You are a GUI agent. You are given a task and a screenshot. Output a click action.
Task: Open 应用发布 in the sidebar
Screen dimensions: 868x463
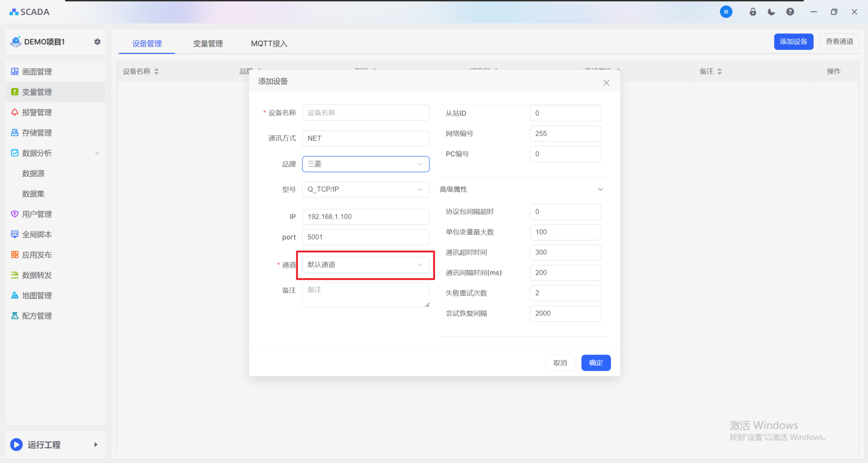click(x=55, y=255)
